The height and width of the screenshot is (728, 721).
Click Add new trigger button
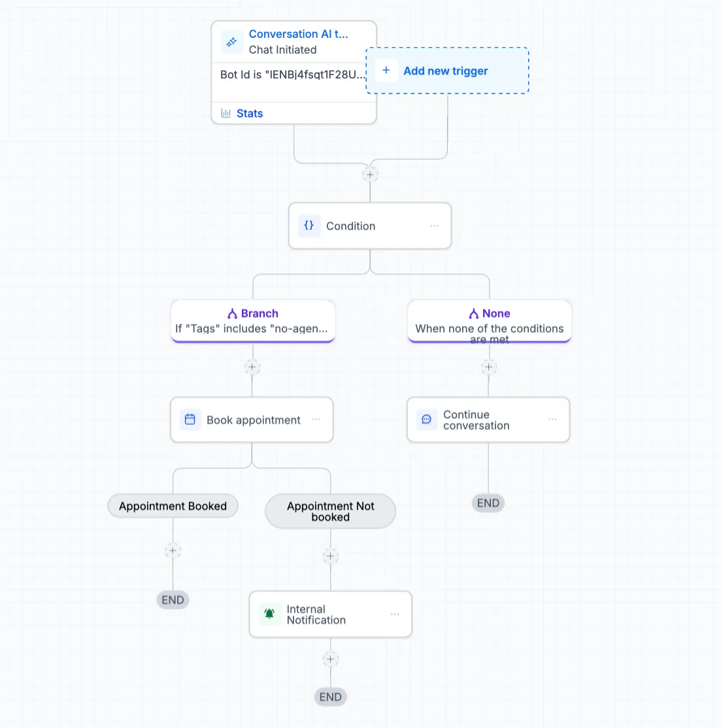point(447,71)
